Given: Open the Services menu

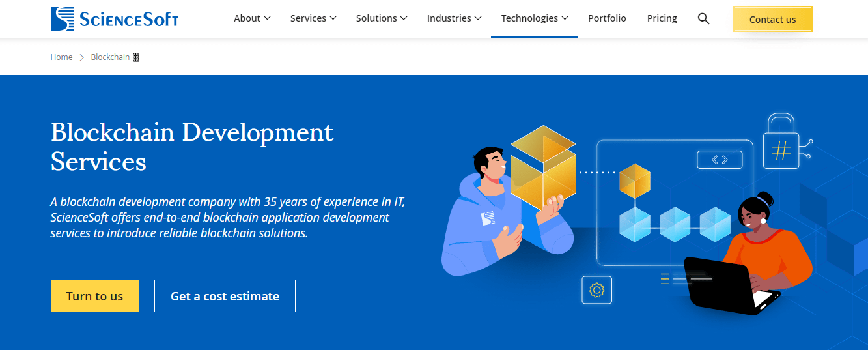Looking at the screenshot, I should (x=313, y=18).
